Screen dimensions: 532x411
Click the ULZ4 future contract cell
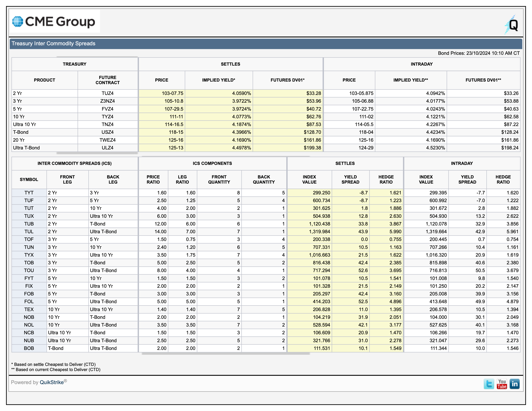(107, 148)
